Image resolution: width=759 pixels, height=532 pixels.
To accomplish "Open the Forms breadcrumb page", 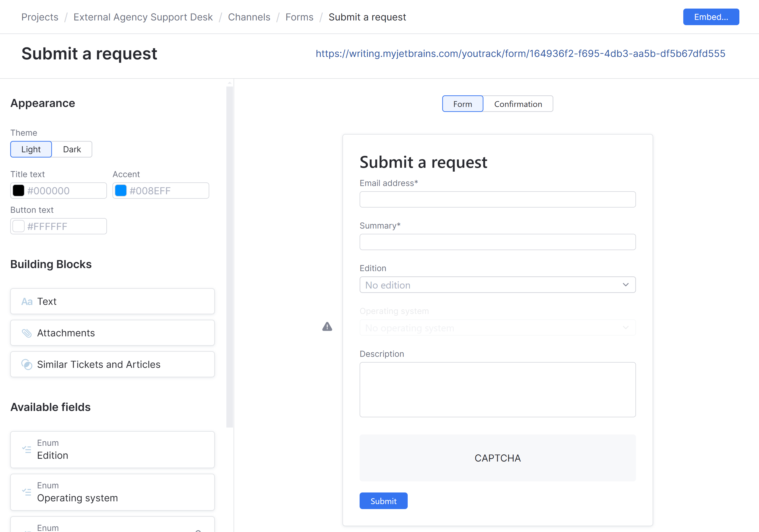I will (x=299, y=17).
